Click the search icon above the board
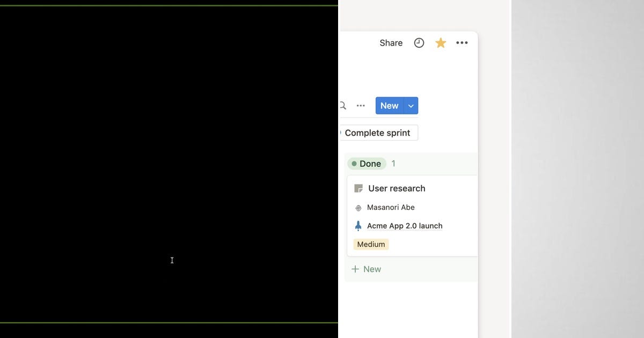The image size is (644, 338). (x=342, y=105)
